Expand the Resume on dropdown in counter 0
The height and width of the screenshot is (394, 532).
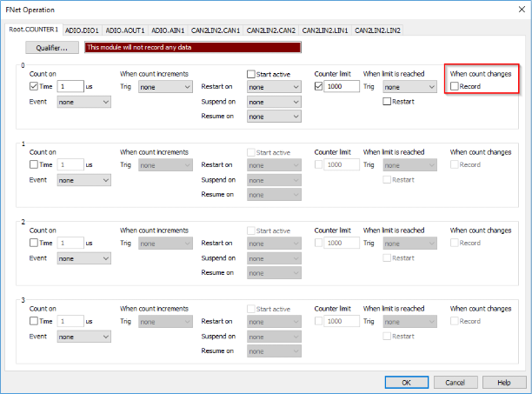273,117
